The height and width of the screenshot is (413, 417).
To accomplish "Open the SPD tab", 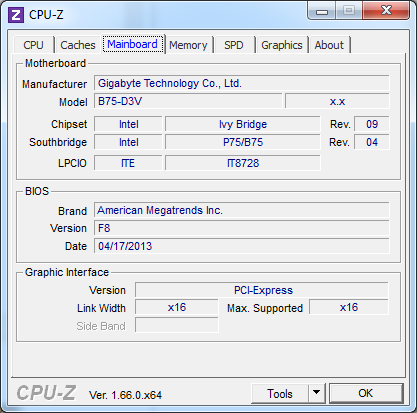I will point(234,45).
